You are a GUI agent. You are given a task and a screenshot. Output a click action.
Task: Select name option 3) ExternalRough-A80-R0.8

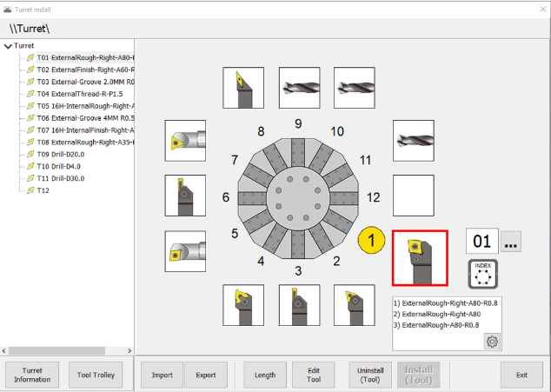[436, 325]
